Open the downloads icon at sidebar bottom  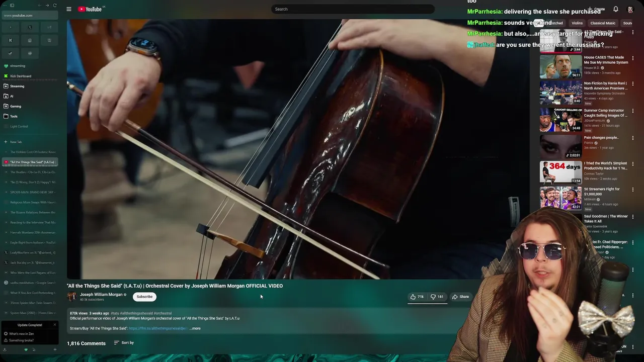(5, 349)
